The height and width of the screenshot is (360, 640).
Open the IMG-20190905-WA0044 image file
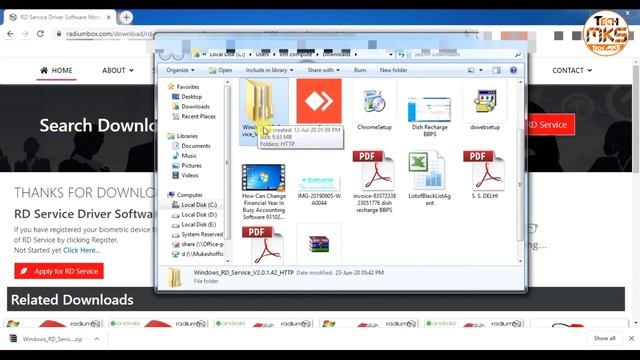(x=319, y=183)
